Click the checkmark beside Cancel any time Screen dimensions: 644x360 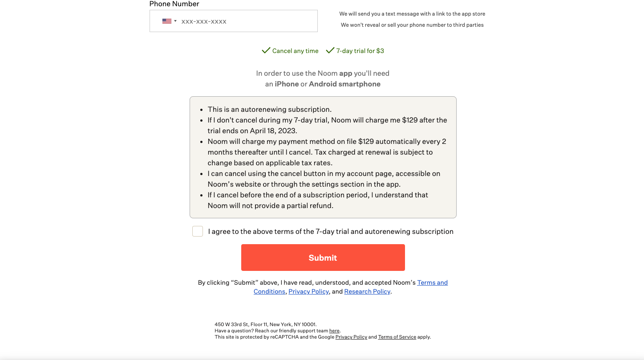point(266,51)
